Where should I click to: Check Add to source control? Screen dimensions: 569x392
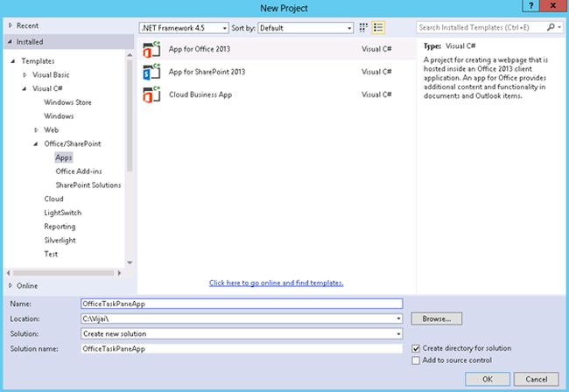[x=416, y=360]
